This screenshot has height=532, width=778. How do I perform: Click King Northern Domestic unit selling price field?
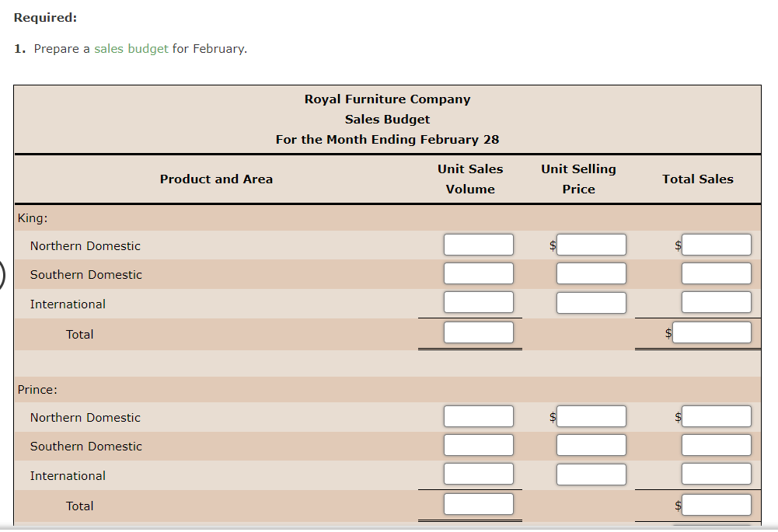tap(591, 245)
